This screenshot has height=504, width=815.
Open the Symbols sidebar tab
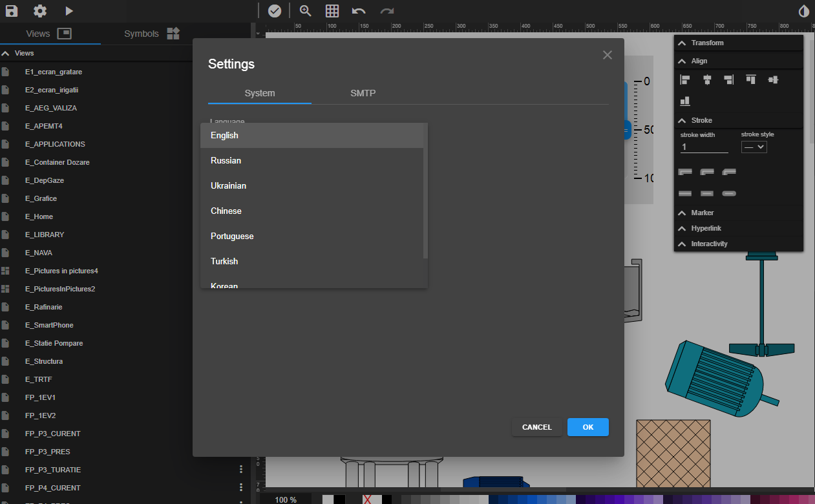tap(151, 34)
